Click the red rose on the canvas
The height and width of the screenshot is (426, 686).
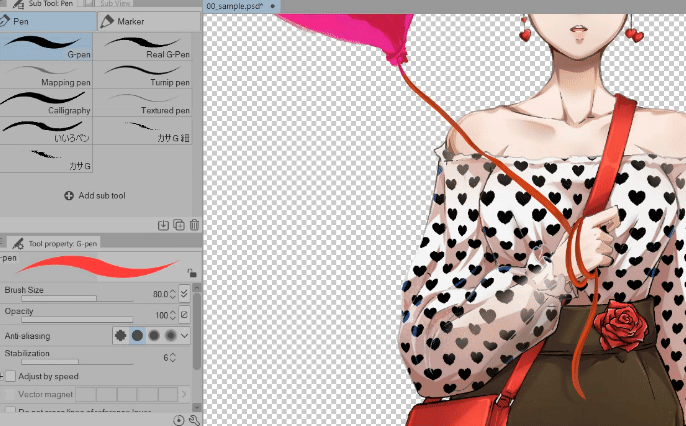click(x=621, y=326)
